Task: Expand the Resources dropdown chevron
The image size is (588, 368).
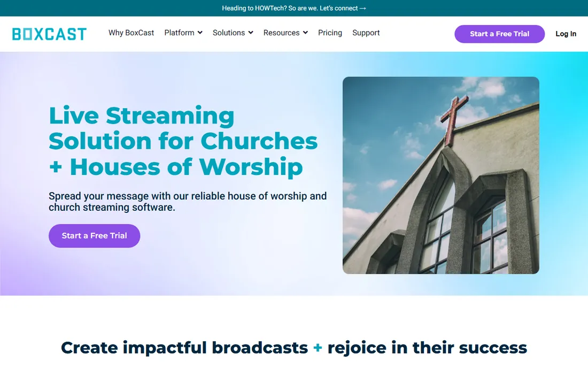Action: 305,33
